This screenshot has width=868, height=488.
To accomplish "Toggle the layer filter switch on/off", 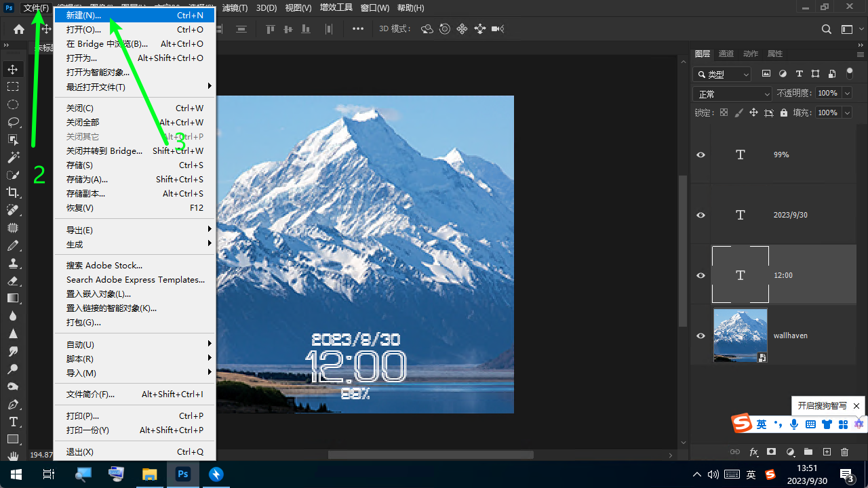I will click(850, 74).
